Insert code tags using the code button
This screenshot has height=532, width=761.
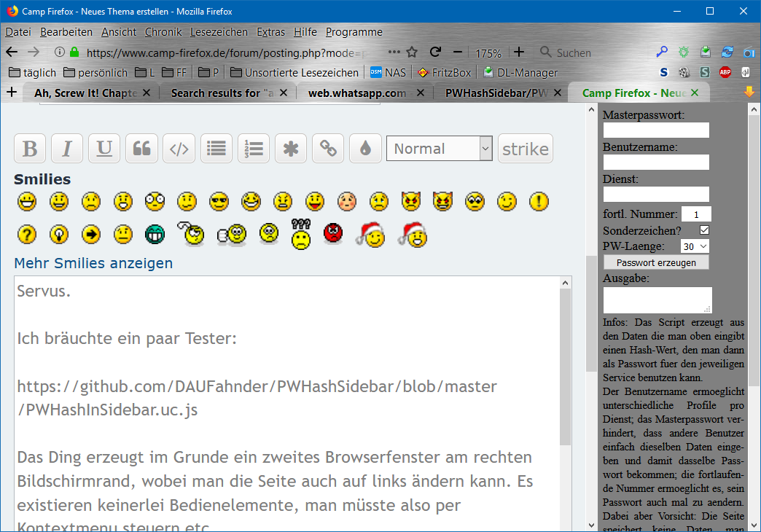179,149
